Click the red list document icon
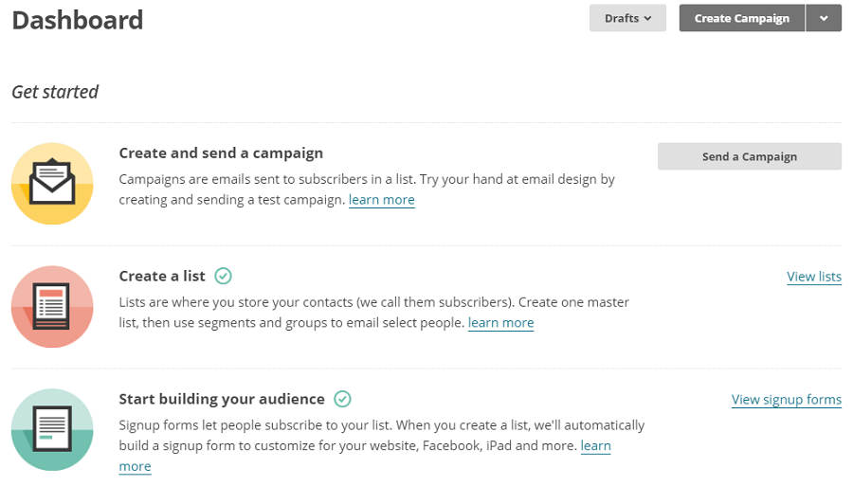 [52, 307]
